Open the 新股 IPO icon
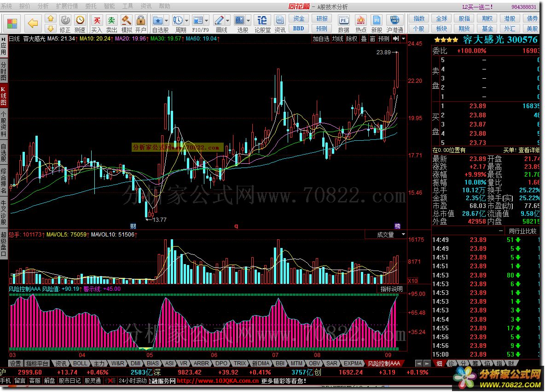 tap(377, 20)
